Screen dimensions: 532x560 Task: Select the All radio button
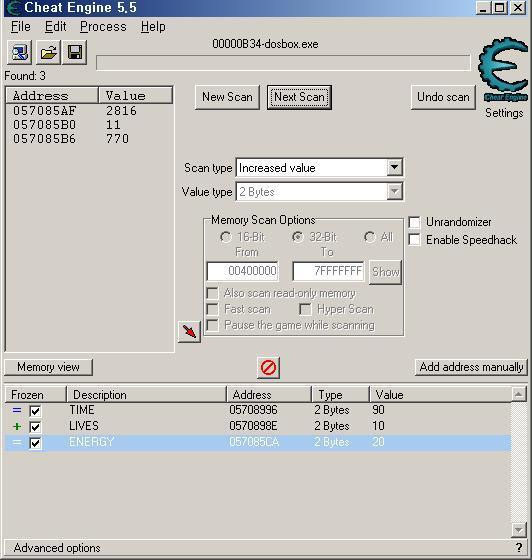pyautogui.click(x=370, y=237)
